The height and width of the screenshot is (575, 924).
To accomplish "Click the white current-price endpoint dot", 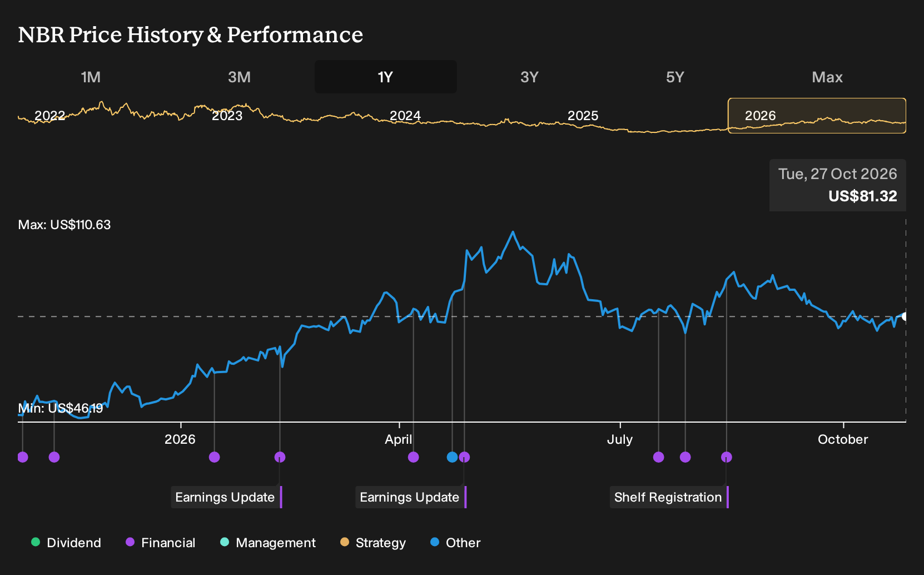I will point(905,316).
